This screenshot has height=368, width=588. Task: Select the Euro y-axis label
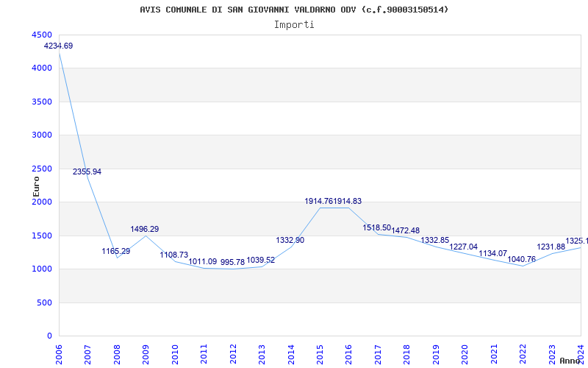[x=36, y=185]
